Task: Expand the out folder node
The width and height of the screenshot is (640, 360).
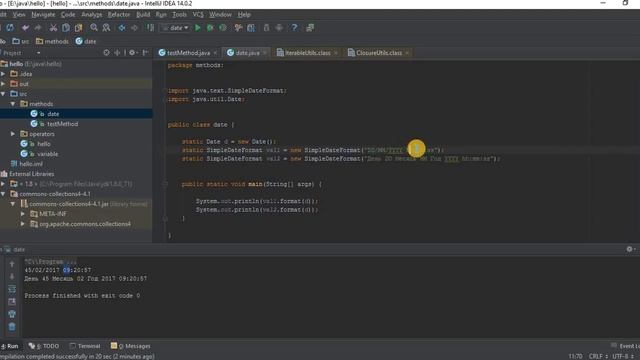Action: point(3,84)
